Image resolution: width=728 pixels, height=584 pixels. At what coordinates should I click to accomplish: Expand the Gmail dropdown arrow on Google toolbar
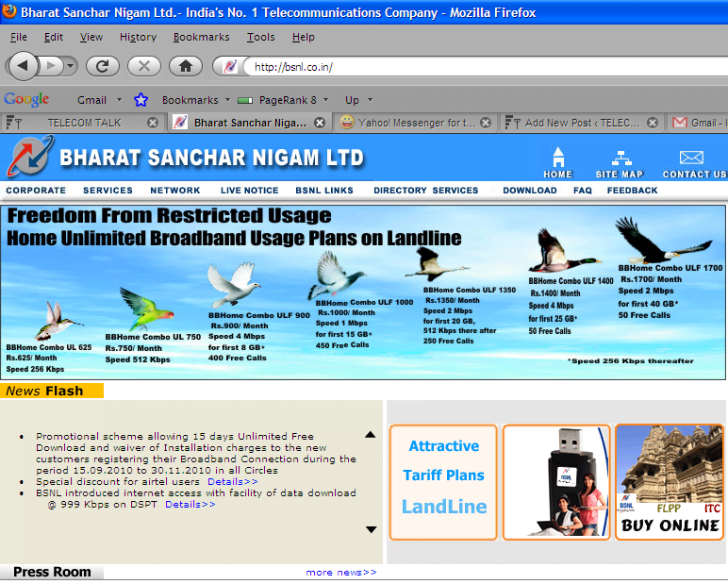click(120, 99)
